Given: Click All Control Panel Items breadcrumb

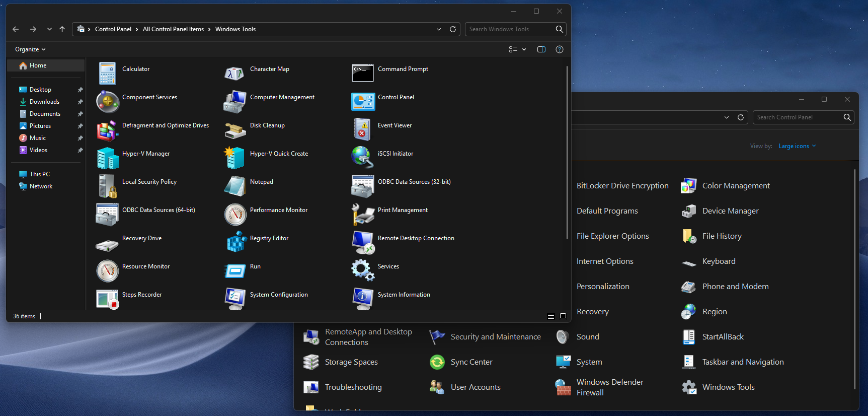Looking at the screenshot, I should tap(173, 29).
